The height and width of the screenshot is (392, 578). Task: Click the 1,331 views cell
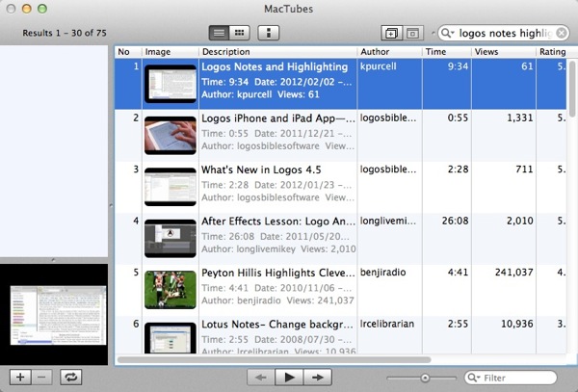click(520, 118)
